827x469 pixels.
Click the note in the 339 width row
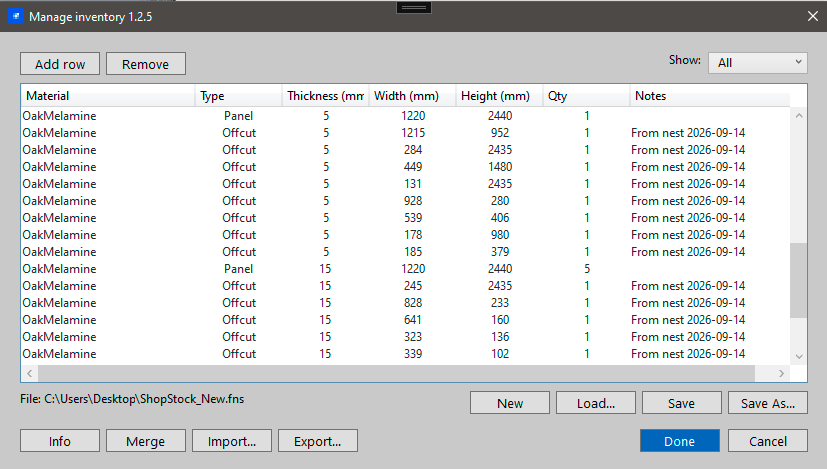688,353
